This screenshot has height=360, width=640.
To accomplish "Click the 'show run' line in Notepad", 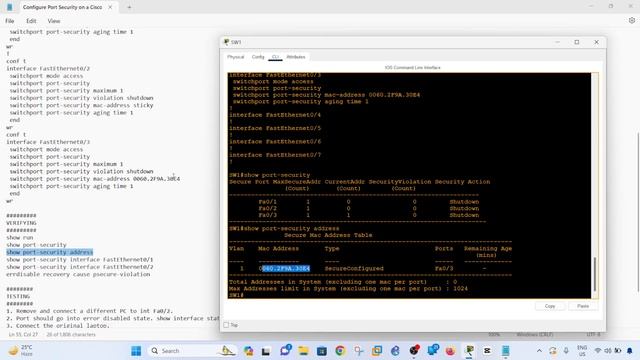I will 20,238.
